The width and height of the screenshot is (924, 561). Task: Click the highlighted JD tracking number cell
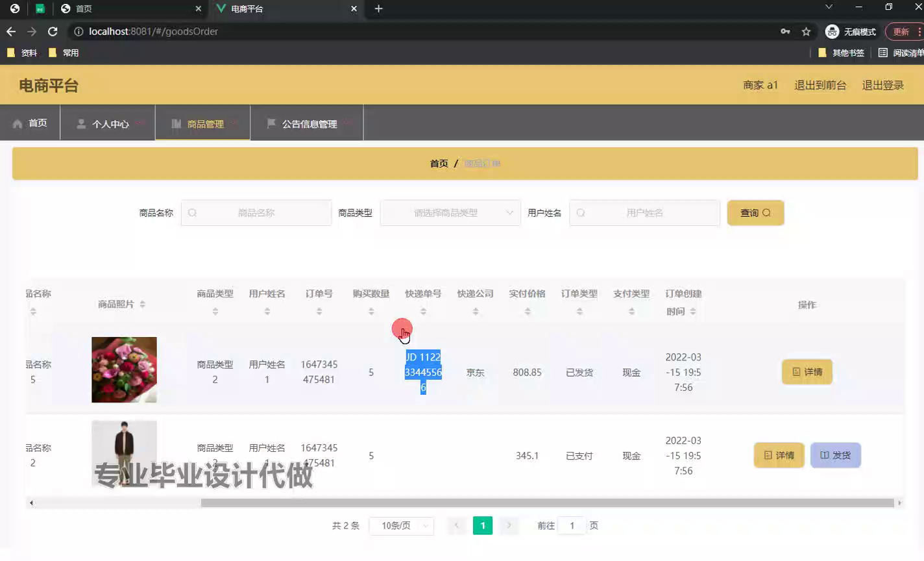[x=423, y=372]
